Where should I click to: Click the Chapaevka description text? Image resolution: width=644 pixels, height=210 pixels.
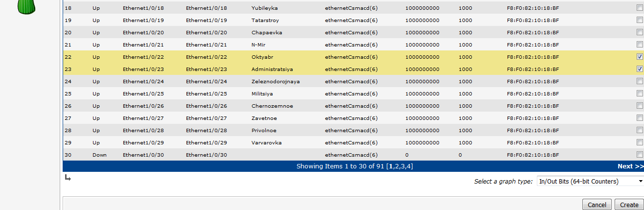(x=267, y=32)
